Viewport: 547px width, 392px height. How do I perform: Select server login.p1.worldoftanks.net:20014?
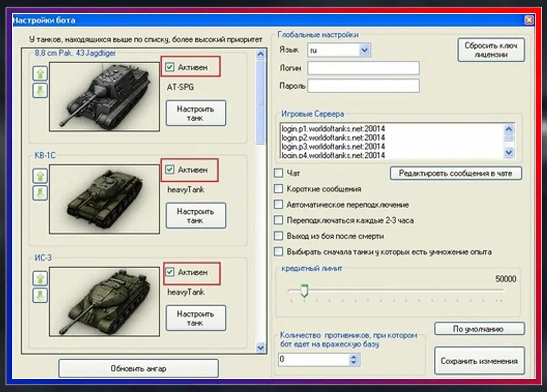(333, 129)
